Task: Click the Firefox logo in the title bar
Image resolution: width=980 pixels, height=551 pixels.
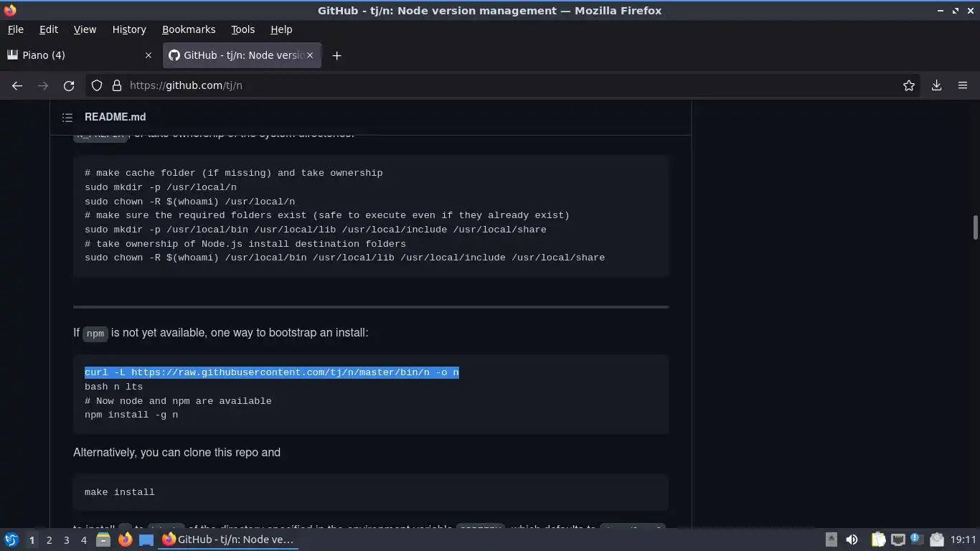Action: click(x=10, y=10)
